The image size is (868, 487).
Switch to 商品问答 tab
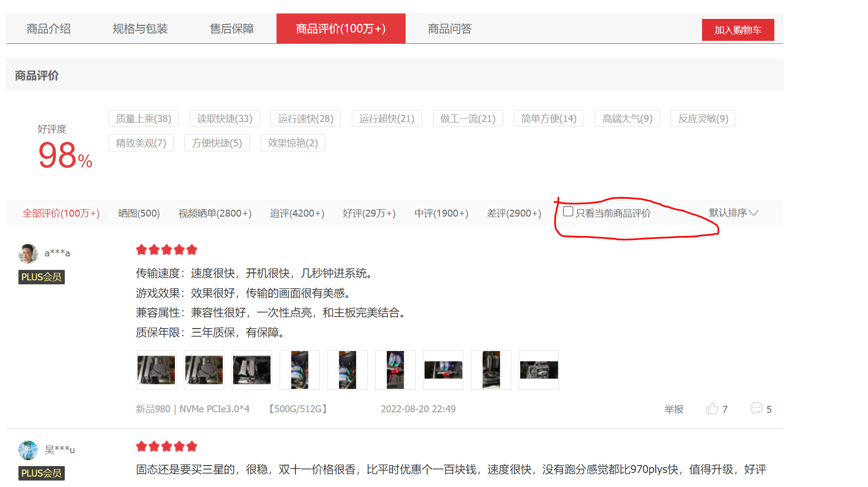(449, 29)
